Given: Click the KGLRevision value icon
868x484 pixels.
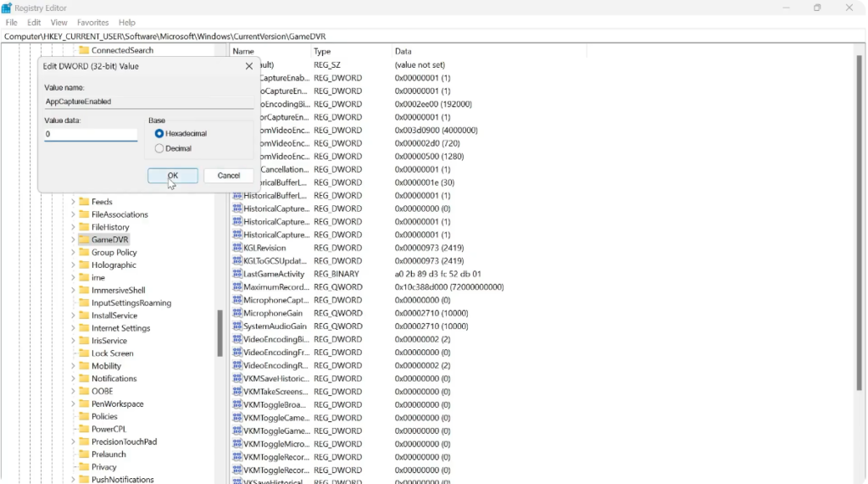Looking at the screenshot, I should coord(237,248).
